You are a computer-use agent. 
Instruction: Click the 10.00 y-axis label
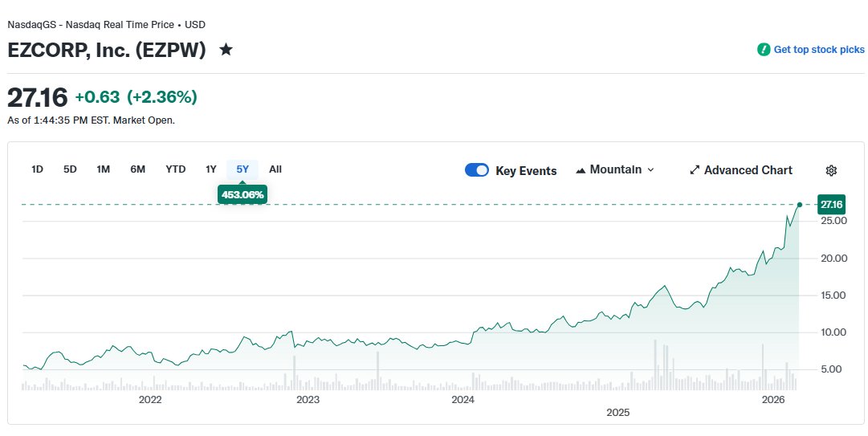click(x=833, y=332)
